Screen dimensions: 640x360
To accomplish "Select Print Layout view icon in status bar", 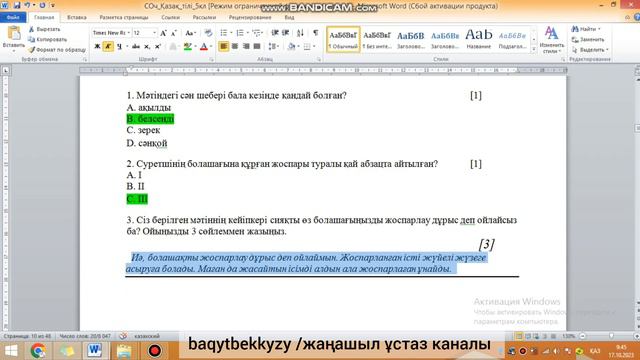I will 518,336.
